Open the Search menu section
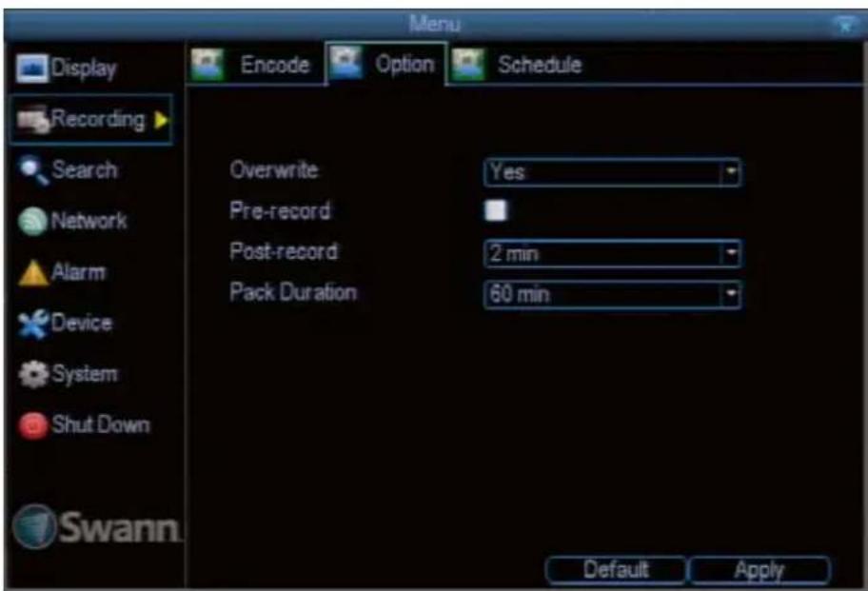This screenshot has height=591, width=868. click(x=69, y=170)
